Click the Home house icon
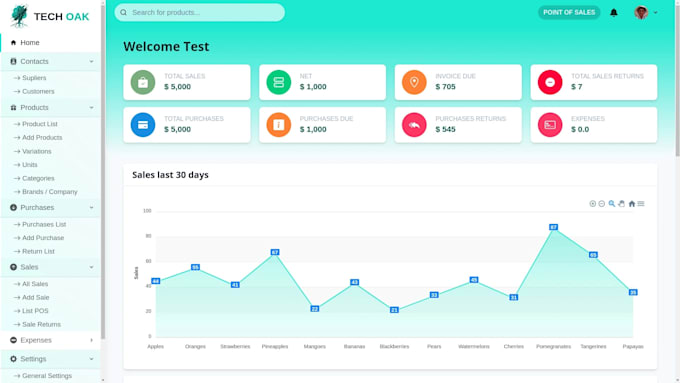Screen dimensions: 680x383 tap(13, 43)
